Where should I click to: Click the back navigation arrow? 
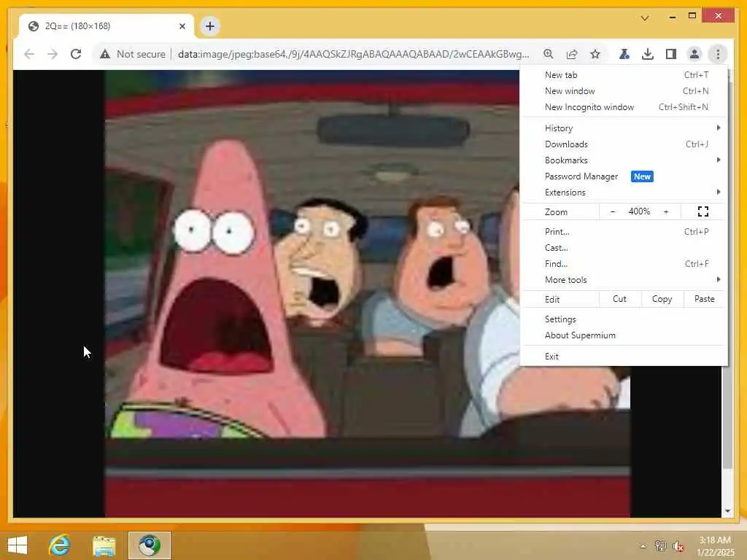tap(29, 54)
